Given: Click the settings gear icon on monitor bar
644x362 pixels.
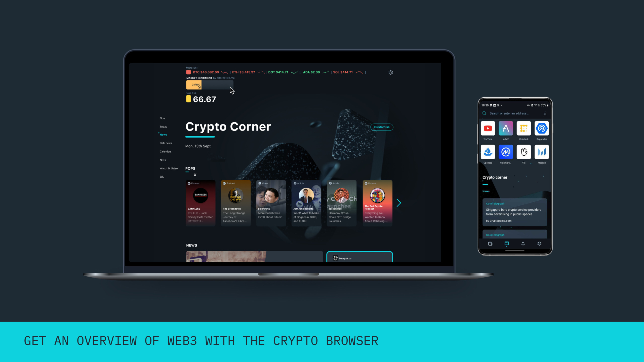Looking at the screenshot, I should pyautogui.click(x=391, y=72).
